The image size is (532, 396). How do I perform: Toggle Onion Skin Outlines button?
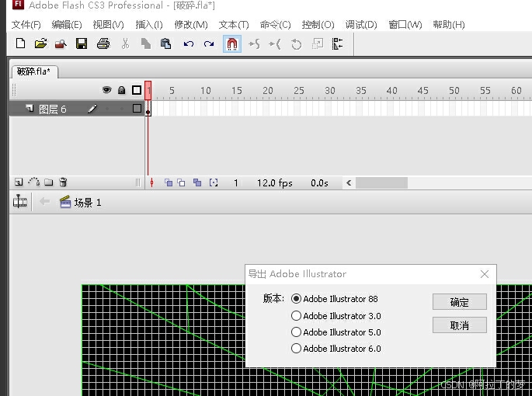[182, 183]
